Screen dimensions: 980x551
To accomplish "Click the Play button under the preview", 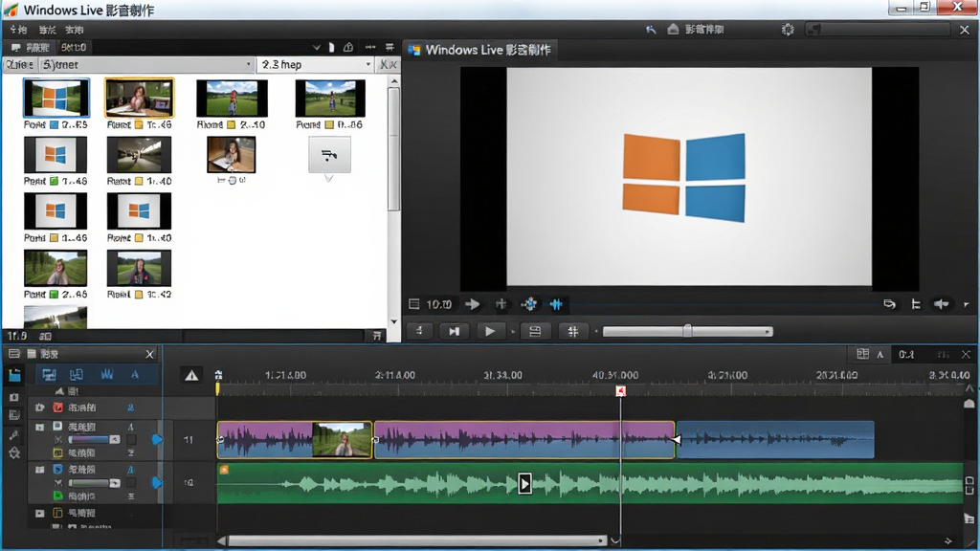I will tap(490, 331).
